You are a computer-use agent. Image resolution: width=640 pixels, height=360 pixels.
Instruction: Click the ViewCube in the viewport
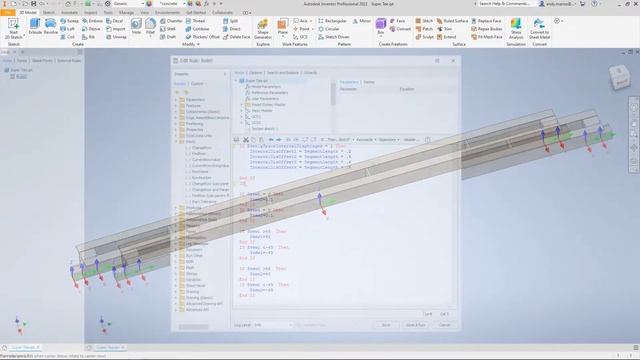620,78
